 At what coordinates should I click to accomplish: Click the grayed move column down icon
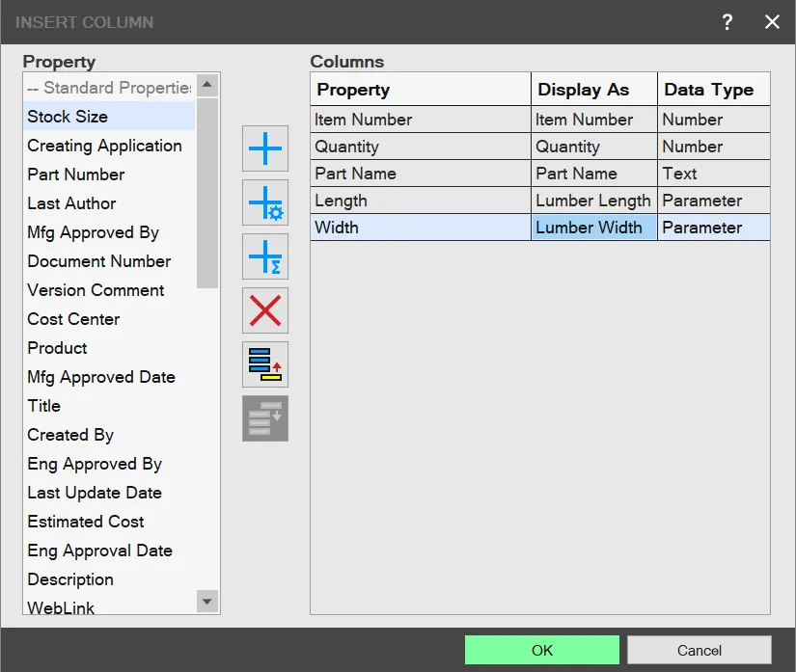[x=265, y=418]
